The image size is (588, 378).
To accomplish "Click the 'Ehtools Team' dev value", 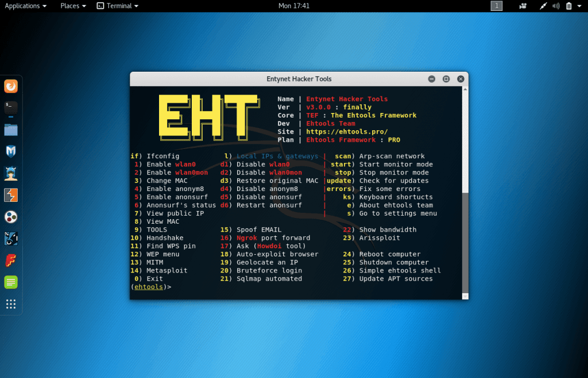I will 330,123.
